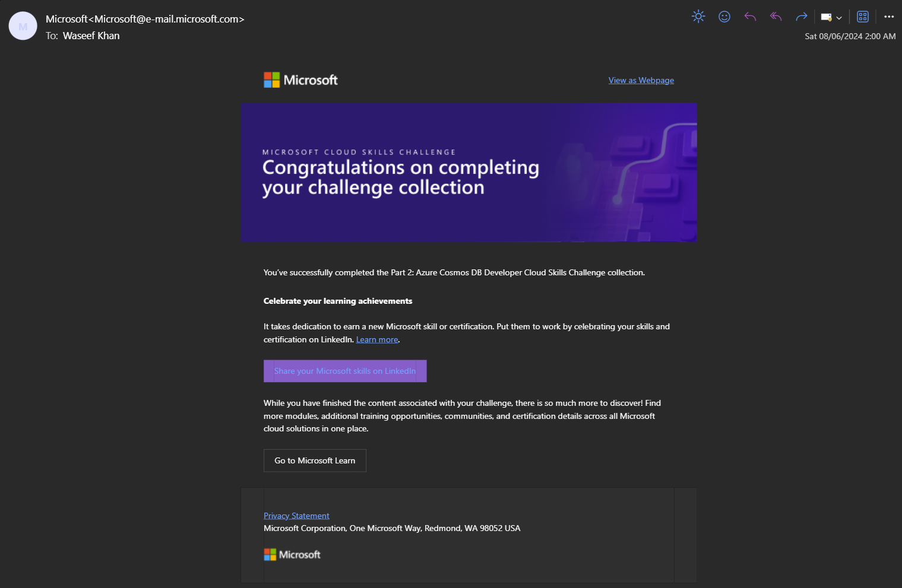Click Share your Microsoft skills on LinkedIn

(345, 371)
